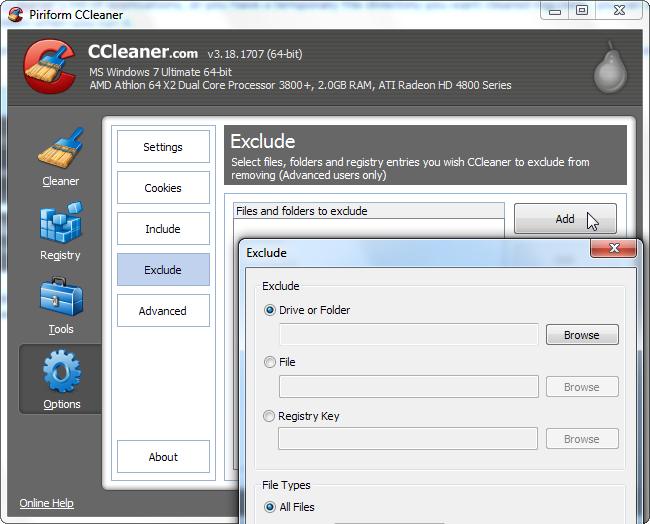Select the File radio button
650x524 pixels.
click(269, 362)
